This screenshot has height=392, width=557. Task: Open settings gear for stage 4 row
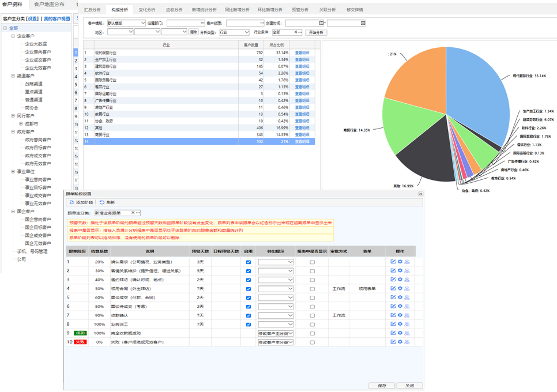400,288
